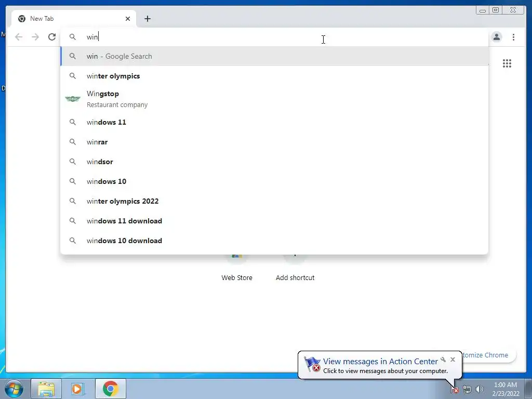Open Windows Explorer from the taskbar

tap(46, 389)
